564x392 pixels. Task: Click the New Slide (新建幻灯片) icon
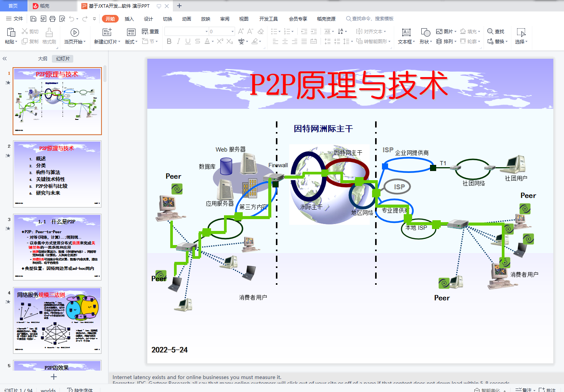point(107,32)
